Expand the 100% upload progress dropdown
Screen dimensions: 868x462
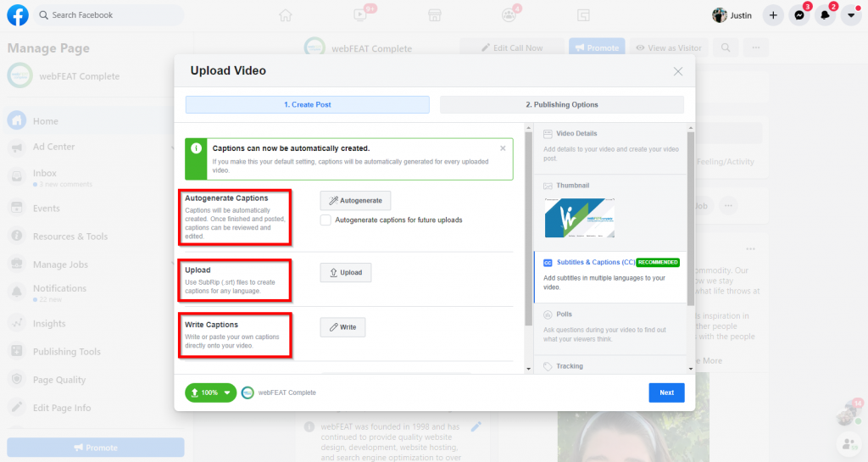tap(226, 393)
